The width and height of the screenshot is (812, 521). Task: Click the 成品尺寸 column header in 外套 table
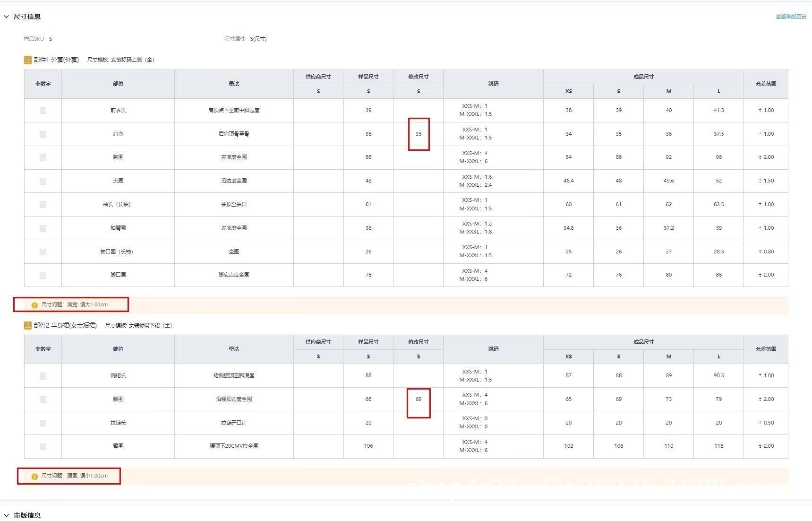(643, 77)
